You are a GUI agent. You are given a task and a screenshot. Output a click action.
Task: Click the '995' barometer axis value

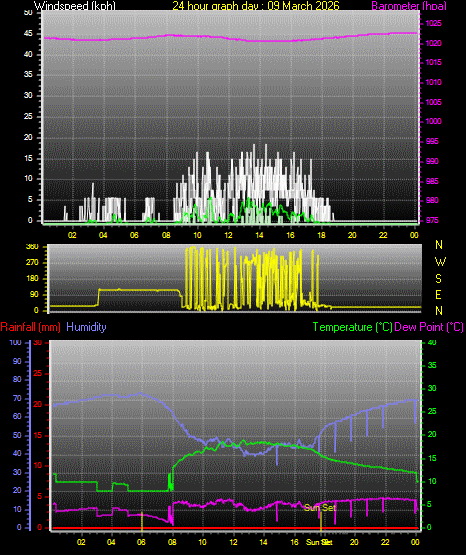coord(432,142)
